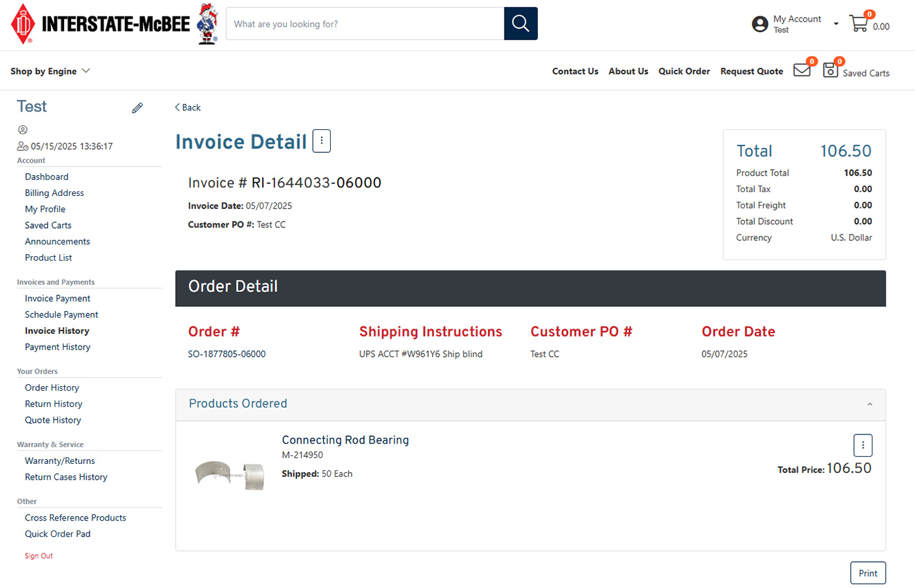This screenshot has width=915, height=588.
Task: Click order number SO-1877805-06000
Action: point(227,354)
